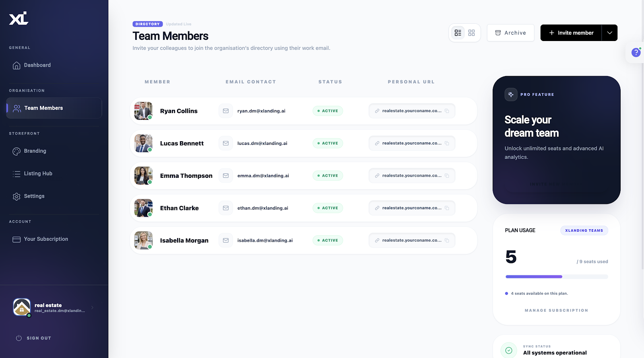The height and width of the screenshot is (358, 644).
Task: Click link icon in Emma Thompson's URL
Action: pos(377,176)
